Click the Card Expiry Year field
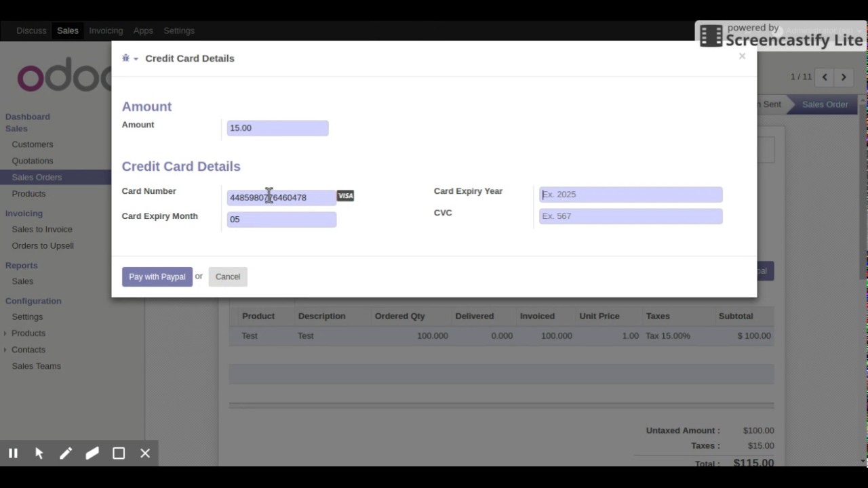 631,195
